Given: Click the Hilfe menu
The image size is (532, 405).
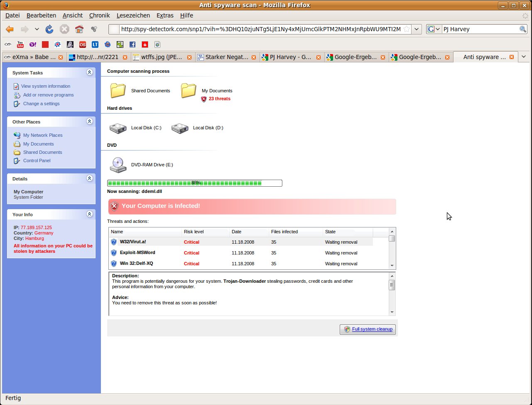Looking at the screenshot, I should 186,15.
